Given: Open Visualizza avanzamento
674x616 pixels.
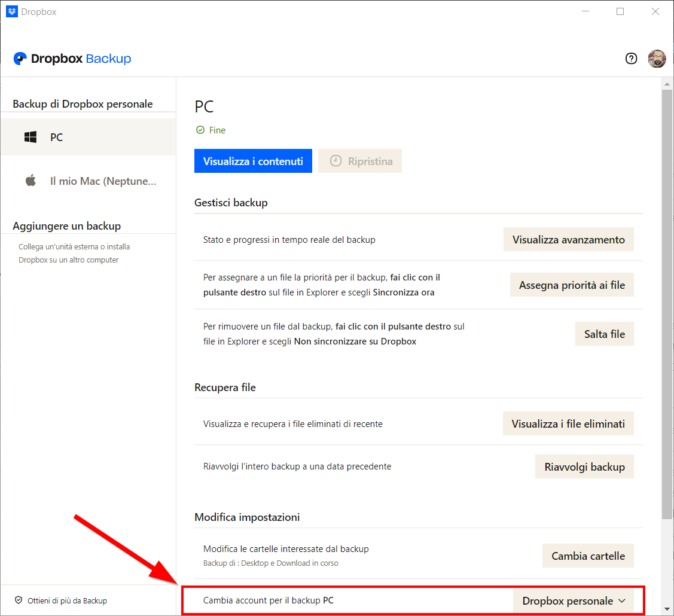Looking at the screenshot, I should coord(568,239).
